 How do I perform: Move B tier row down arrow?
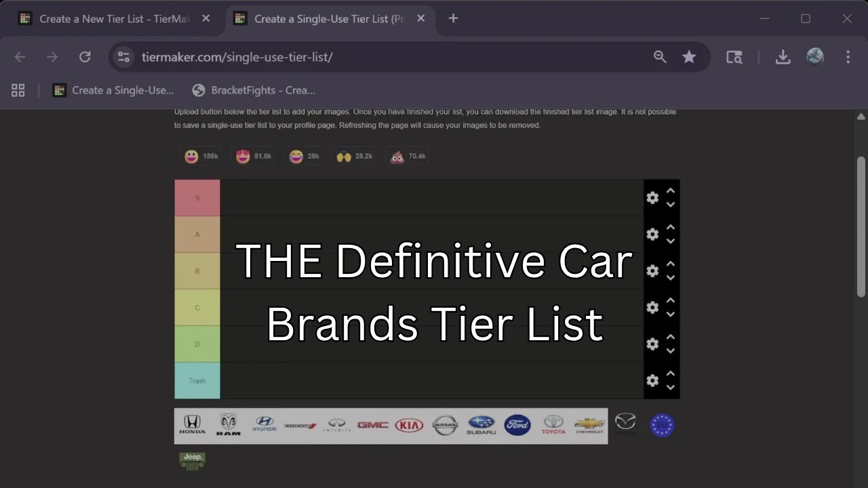(670, 277)
